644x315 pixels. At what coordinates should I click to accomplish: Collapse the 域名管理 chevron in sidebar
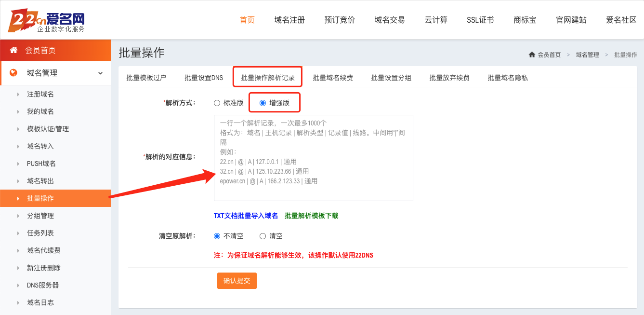[100, 73]
